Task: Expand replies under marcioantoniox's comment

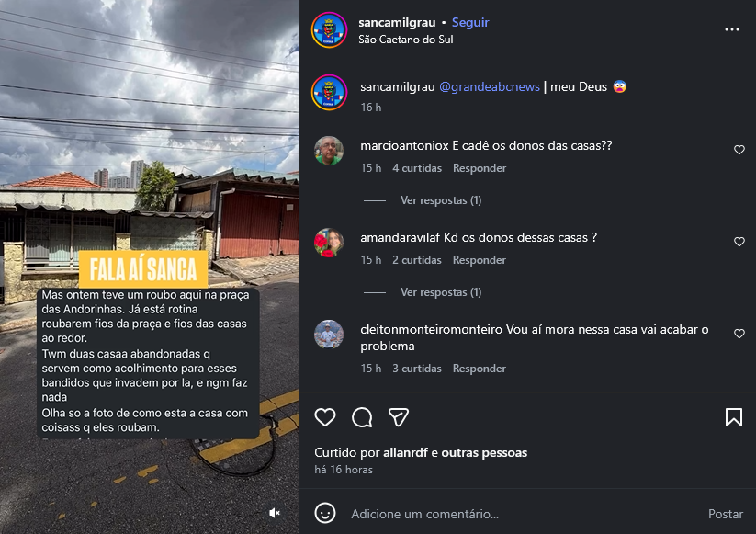Action: point(441,200)
